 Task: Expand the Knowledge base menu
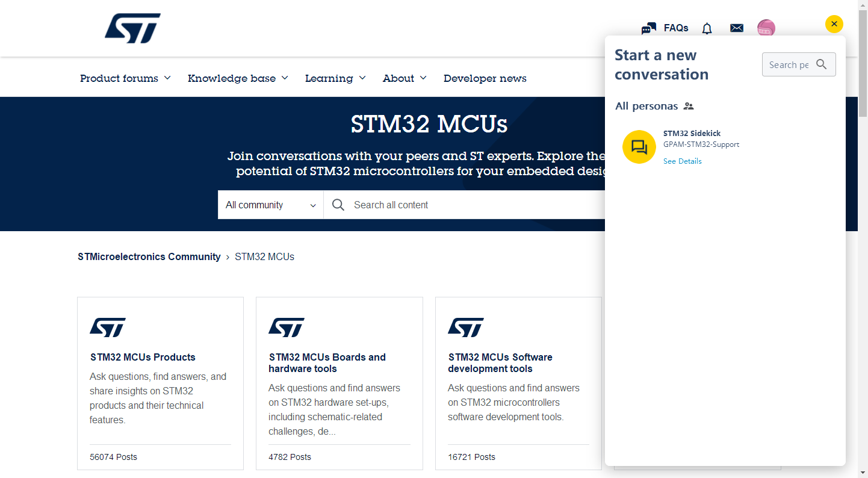coord(238,78)
